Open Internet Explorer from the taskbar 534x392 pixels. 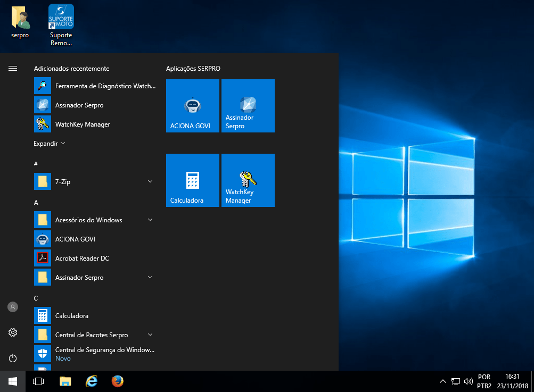[92, 381]
